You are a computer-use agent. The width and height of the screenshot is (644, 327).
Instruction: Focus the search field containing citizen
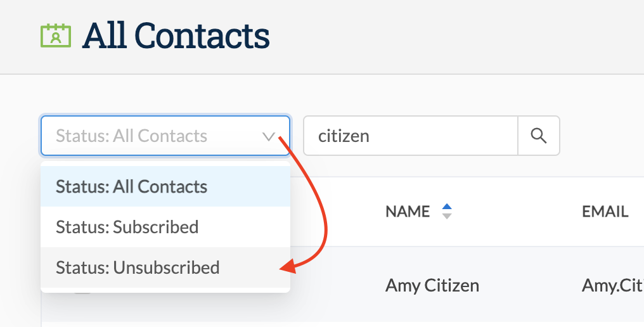click(410, 136)
